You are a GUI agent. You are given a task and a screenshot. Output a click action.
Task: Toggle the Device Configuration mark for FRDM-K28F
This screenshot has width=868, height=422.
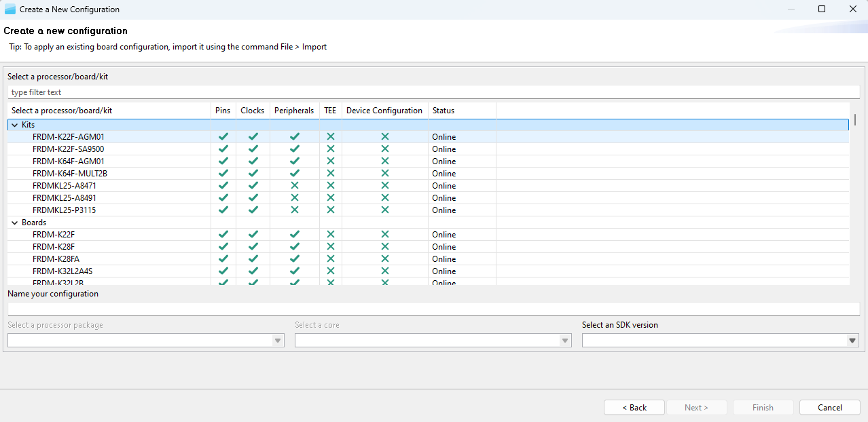pyautogui.click(x=384, y=246)
